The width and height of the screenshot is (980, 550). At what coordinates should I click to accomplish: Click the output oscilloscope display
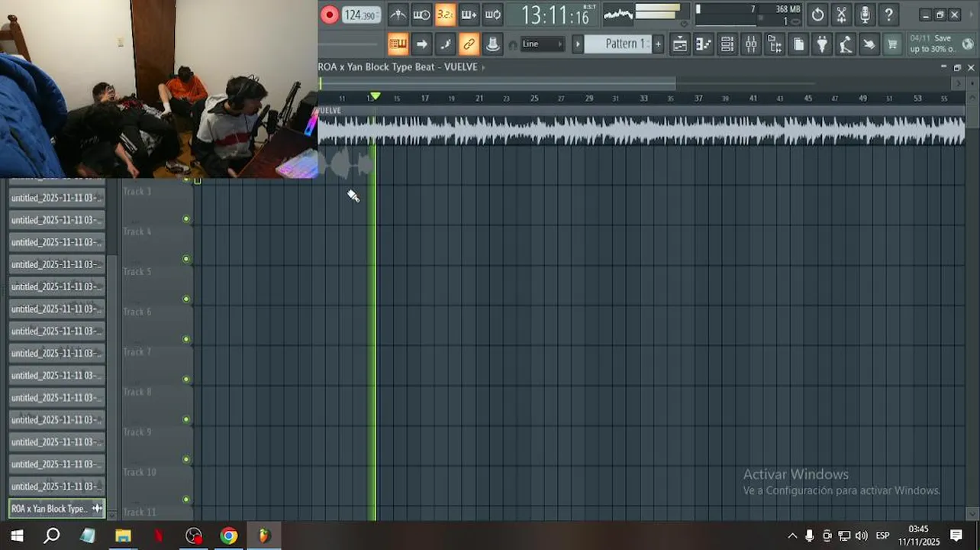(617, 14)
